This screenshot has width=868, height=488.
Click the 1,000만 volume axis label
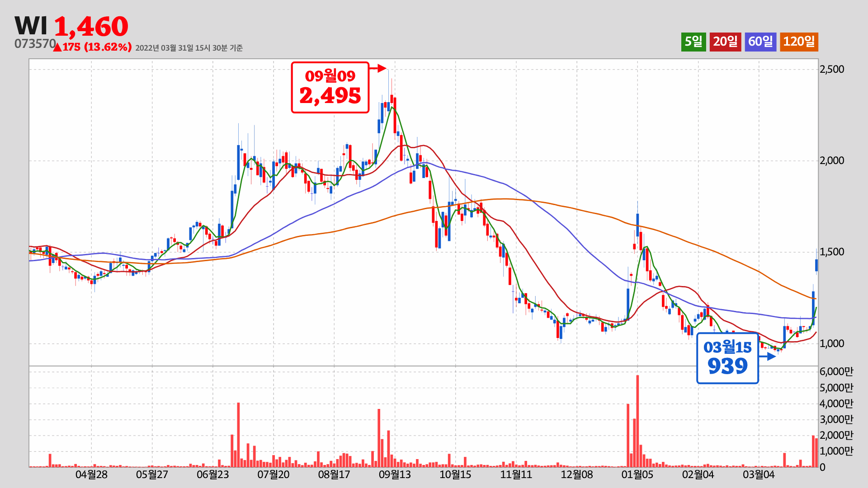click(836, 451)
